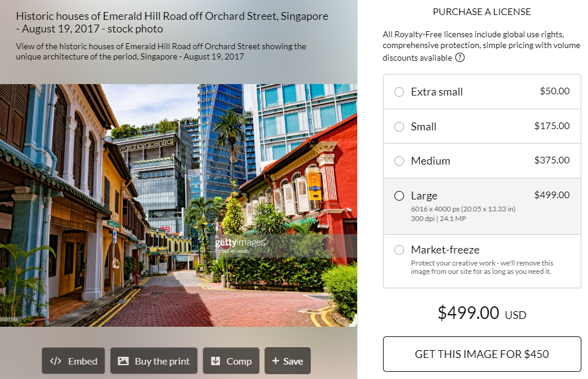The height and width of the screenshot is (379, 588).
Task: Select the Extra small license radio button
Action: 399,92
